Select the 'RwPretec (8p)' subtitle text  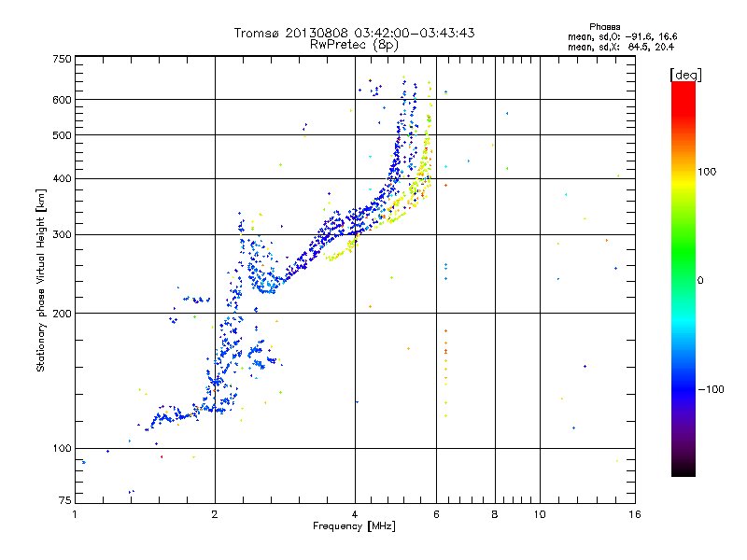pyautogui.click(x=354, y=45)
